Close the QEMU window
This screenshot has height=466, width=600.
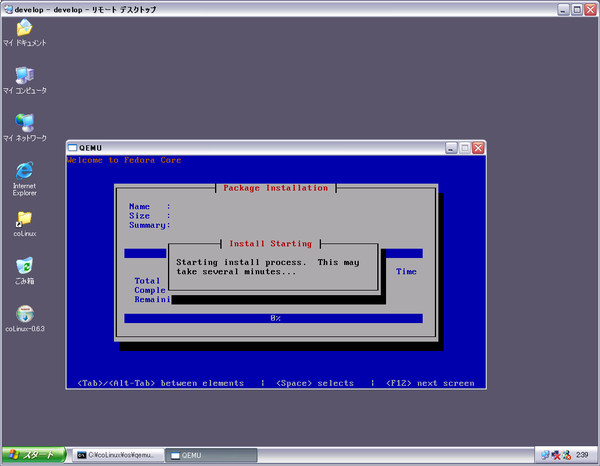478,148
